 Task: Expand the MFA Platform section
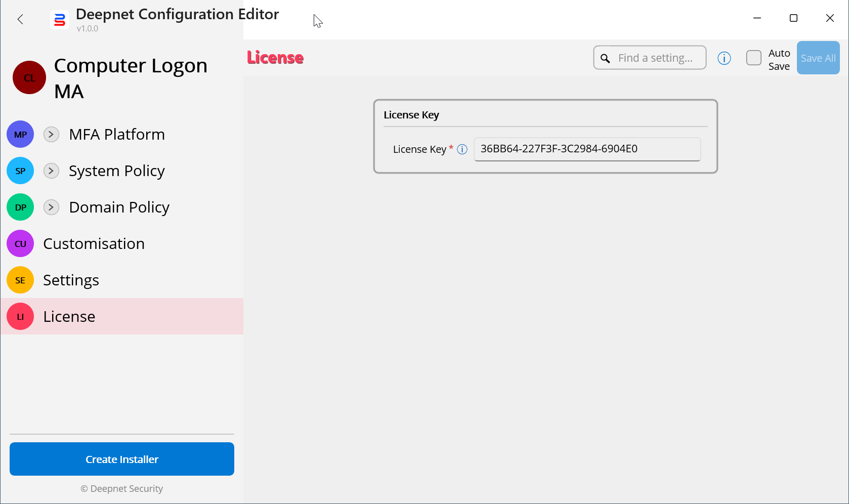click(x=51, y=134)
